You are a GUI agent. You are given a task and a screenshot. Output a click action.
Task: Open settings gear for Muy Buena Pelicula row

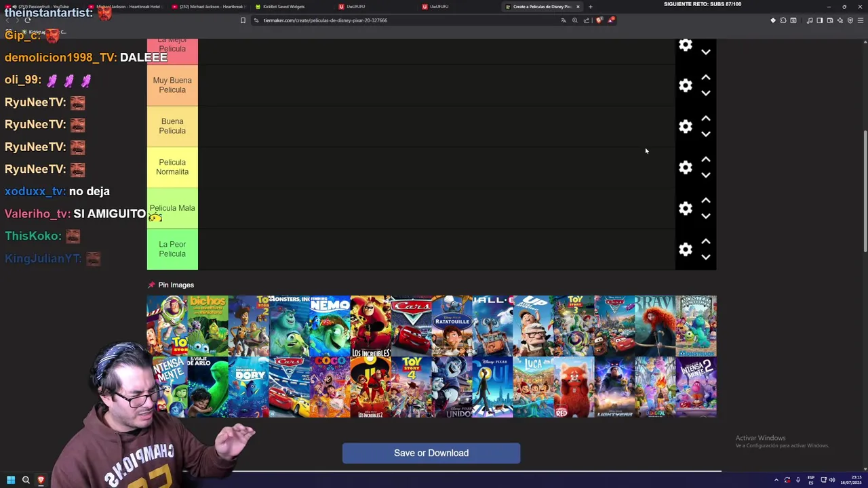[x=686, y=85]
